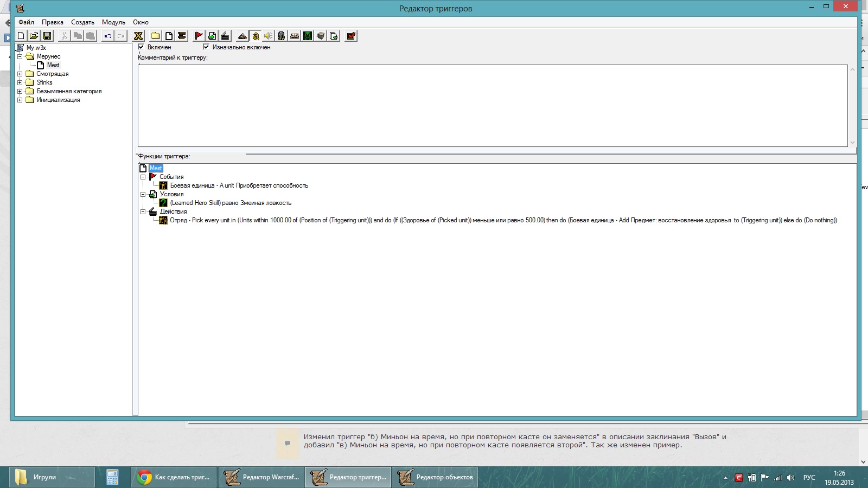Open the Terrain Editor module

[x=242, y=36]
